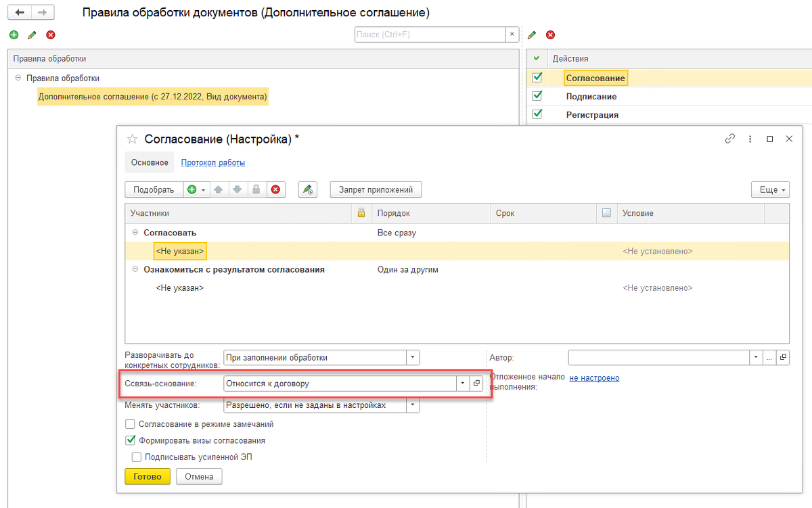The width and height of the screenshot is (812, 508).
Task: Click the Отмена button
Action: (199, 476)
